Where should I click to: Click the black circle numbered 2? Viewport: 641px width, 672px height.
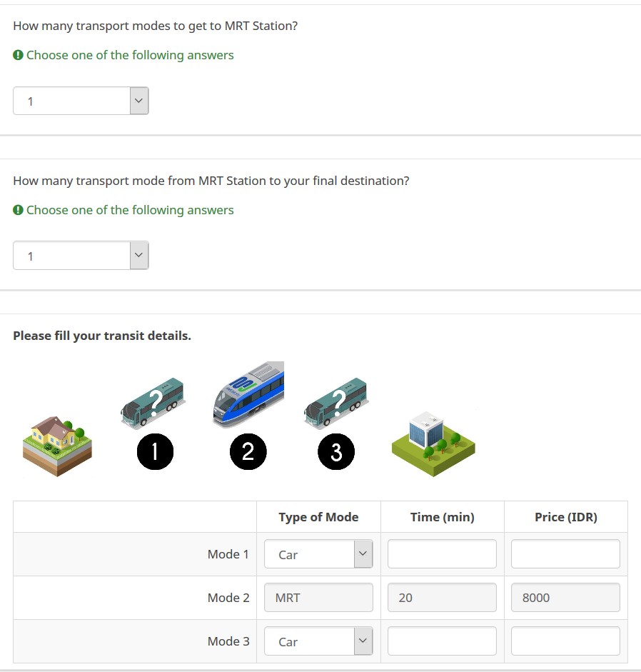[x=248, y=451]
